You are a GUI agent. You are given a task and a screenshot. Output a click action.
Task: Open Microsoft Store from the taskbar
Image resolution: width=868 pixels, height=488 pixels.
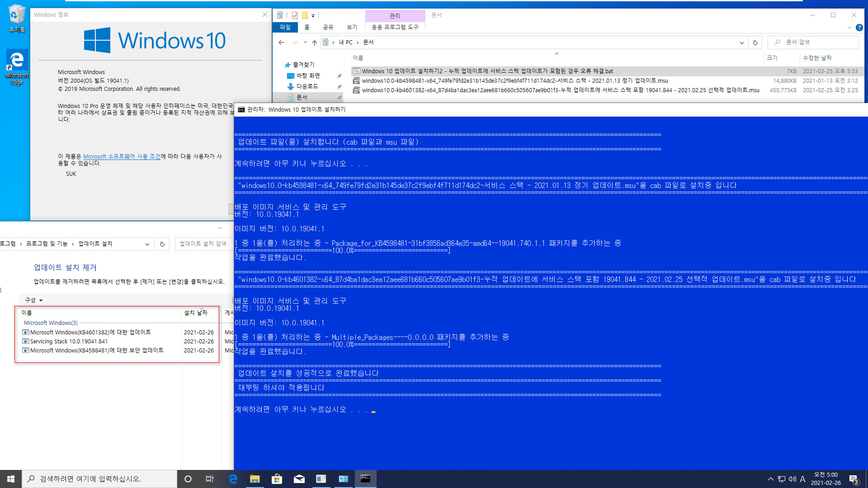pos(277,479)
